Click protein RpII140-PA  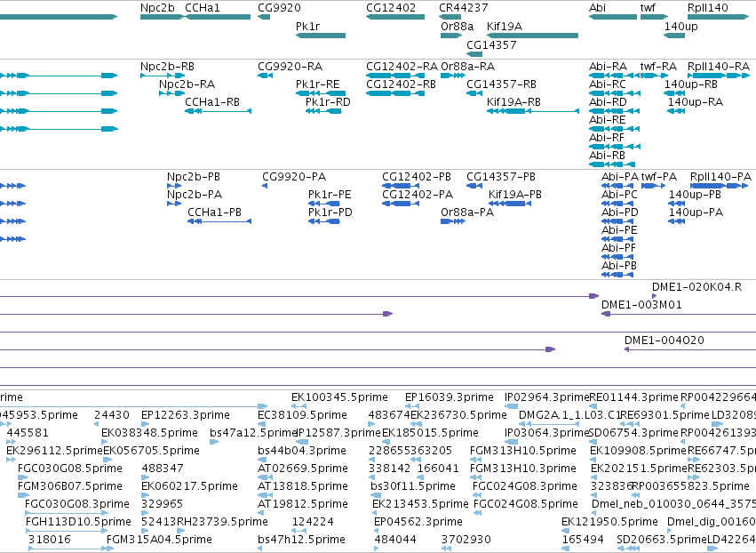coord(719,186)
